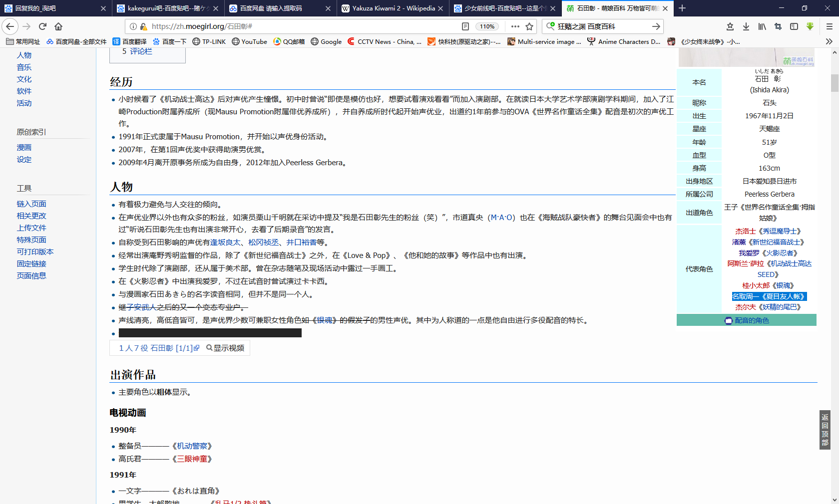
Task: Open sidebar tool 可打印版本
Action: [35, 252]
